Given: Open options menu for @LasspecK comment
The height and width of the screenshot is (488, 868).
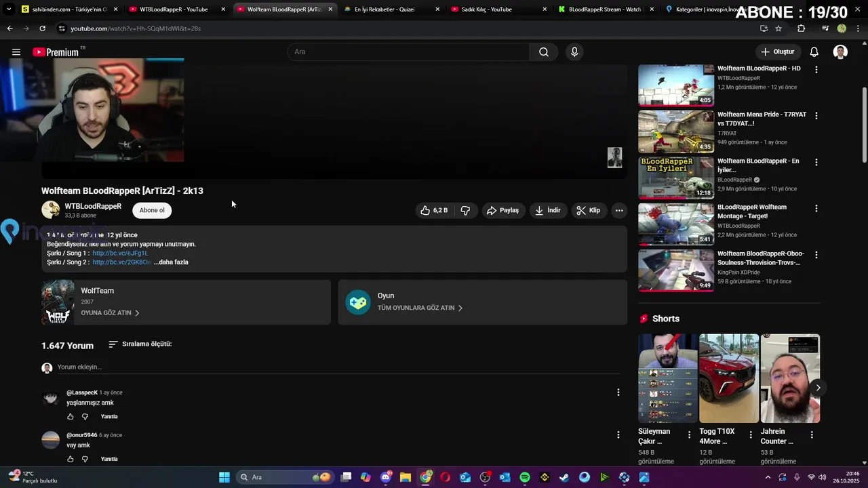Looking at the screenshot, I should pos(618,392).
